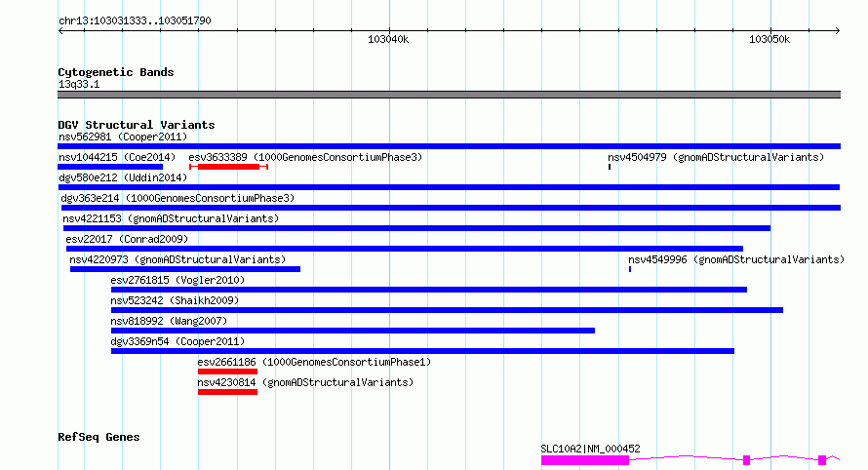
Task: Select the blue dgv363e214 variant bar
Action: click(452, 208)
